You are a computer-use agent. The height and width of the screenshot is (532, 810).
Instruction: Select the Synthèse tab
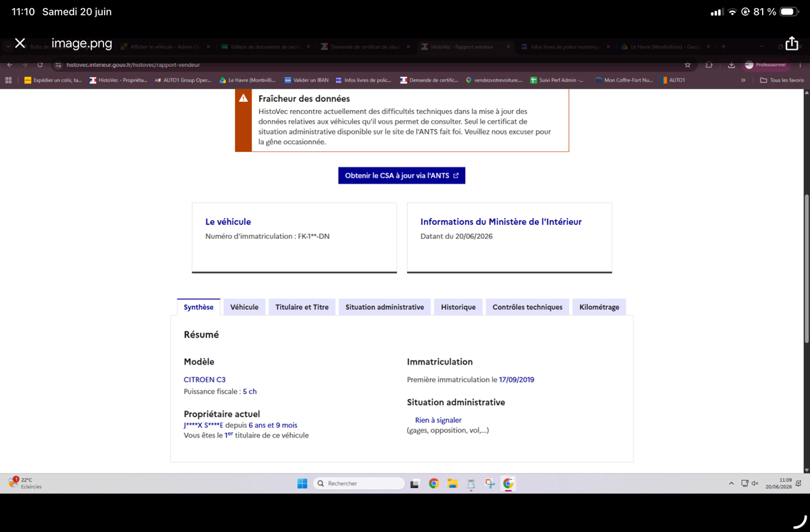[x=198, y=307]
